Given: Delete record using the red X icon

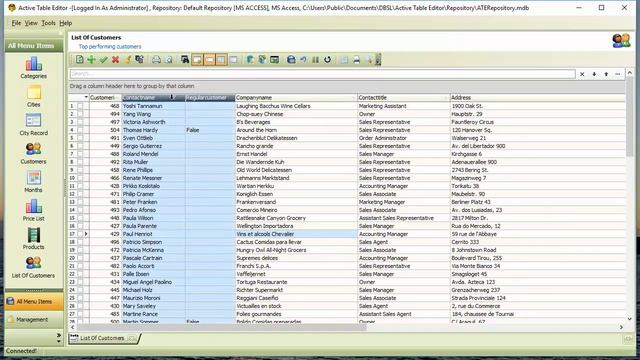Looking at the screenshot, I should (116, 60).
